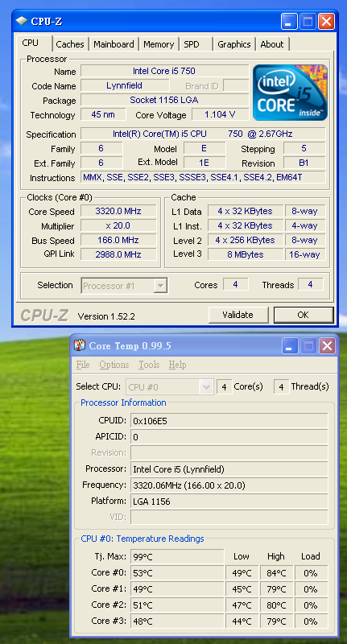Click the Package value 'Socket 1156 LGA'

tap(165, 100)
